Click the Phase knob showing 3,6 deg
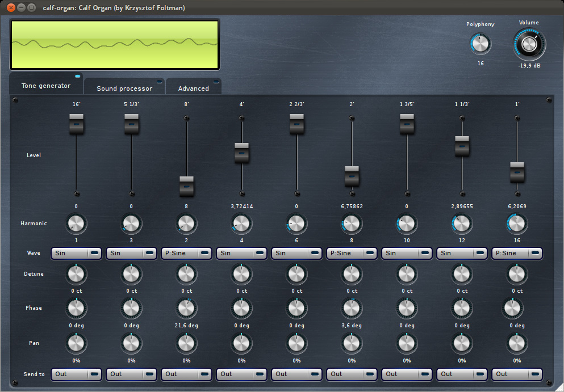The height and width of the screenshot is (392, 564). point(352,308)
